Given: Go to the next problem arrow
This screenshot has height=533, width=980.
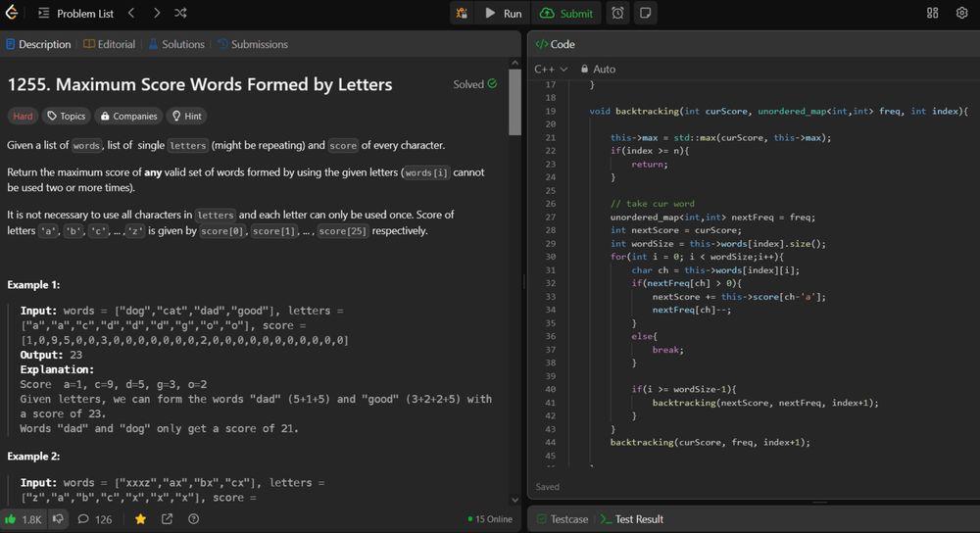Looking at the screenshot, I should tap(156, 13).
